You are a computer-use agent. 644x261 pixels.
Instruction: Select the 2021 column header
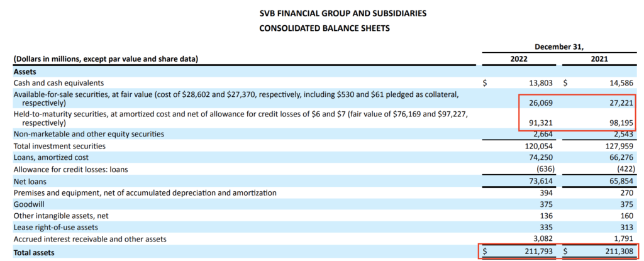pyautogui.click(x=599, y=58)
